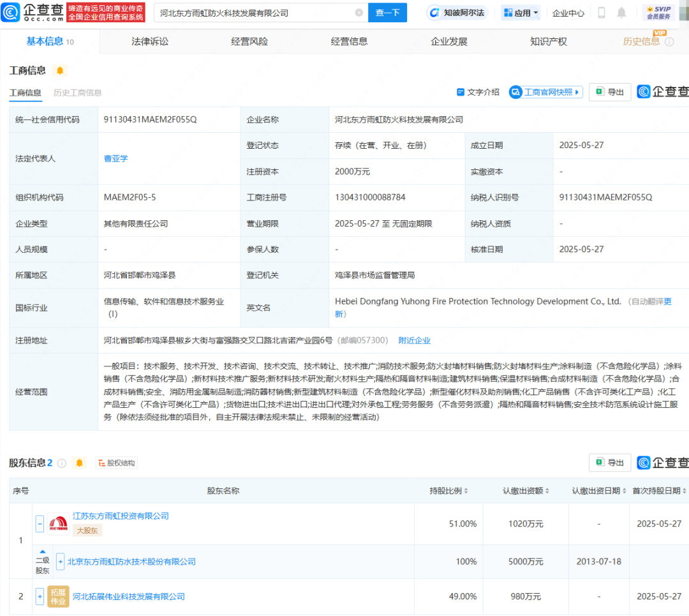Switch to the 知识产权 tab
Screen dimensions: 689x616
[x=549, y=41]
